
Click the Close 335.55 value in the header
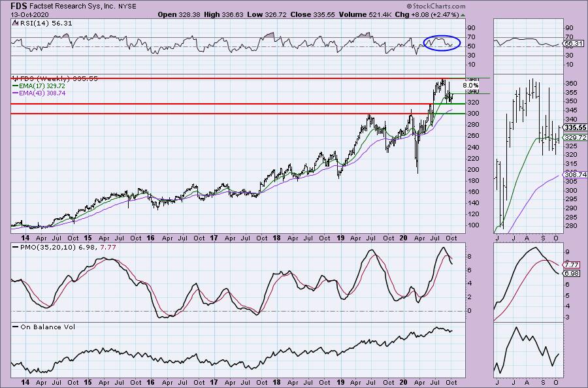pyautogui.click(x=312, y=14)
